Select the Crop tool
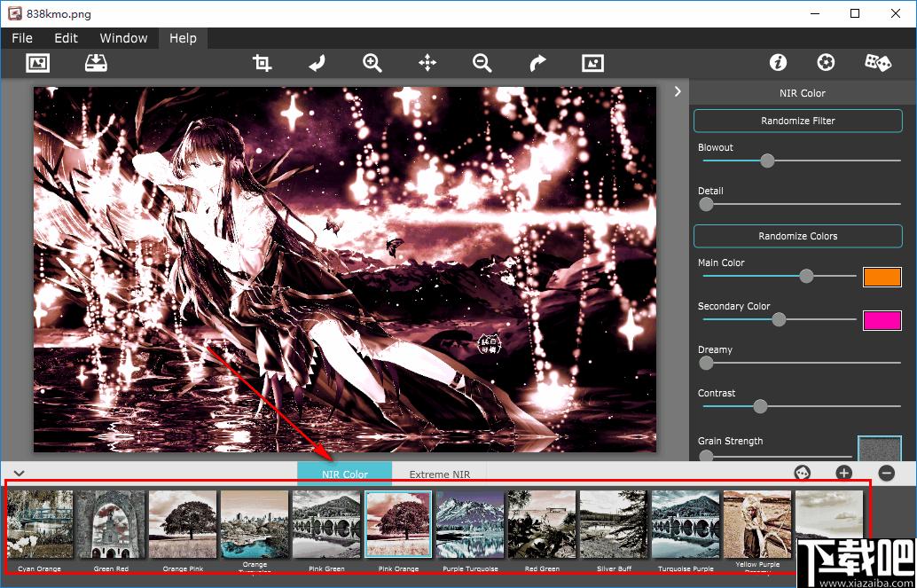The image size is (917, 588). pyautogui.click(x=262, y=63)
